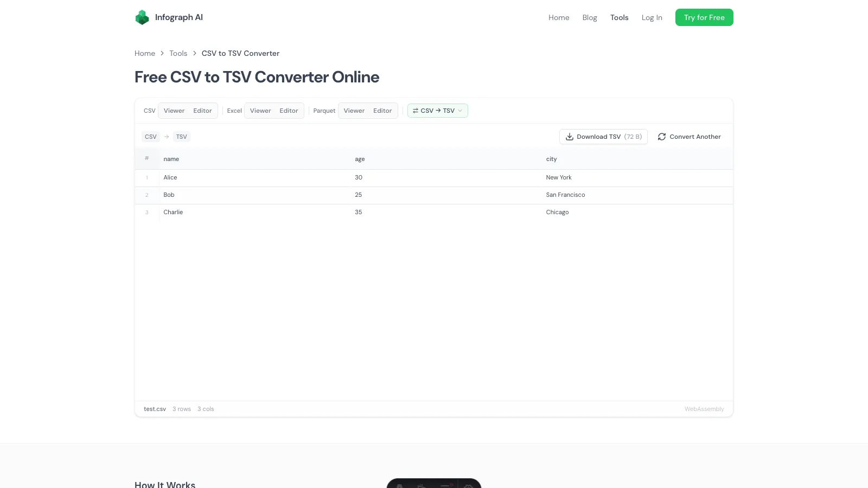Screen dimensions: 868x488
Task: Open the Tools navigation link
Action: click(x=620, y=17)
